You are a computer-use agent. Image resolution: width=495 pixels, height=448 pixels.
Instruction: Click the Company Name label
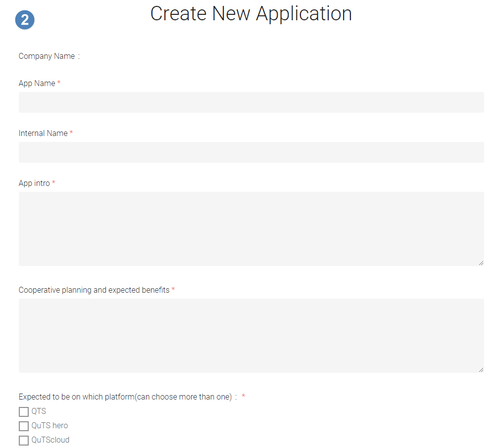click(47, 56)
